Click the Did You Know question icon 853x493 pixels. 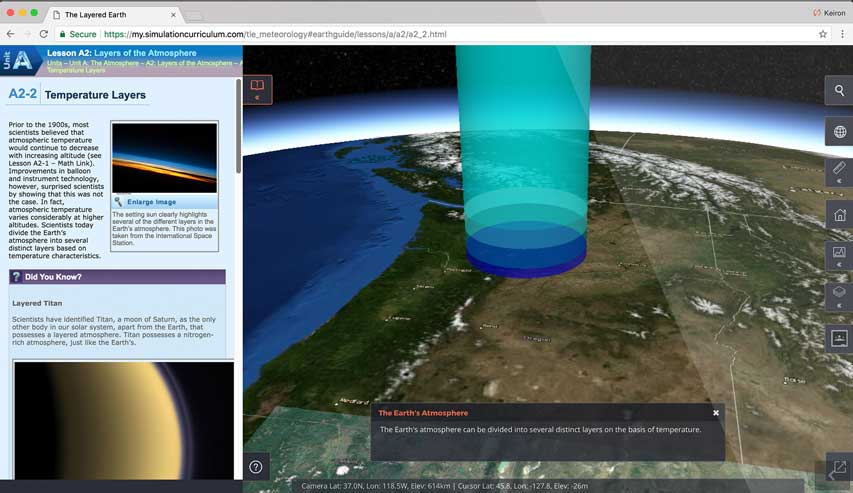pos(16,276)
